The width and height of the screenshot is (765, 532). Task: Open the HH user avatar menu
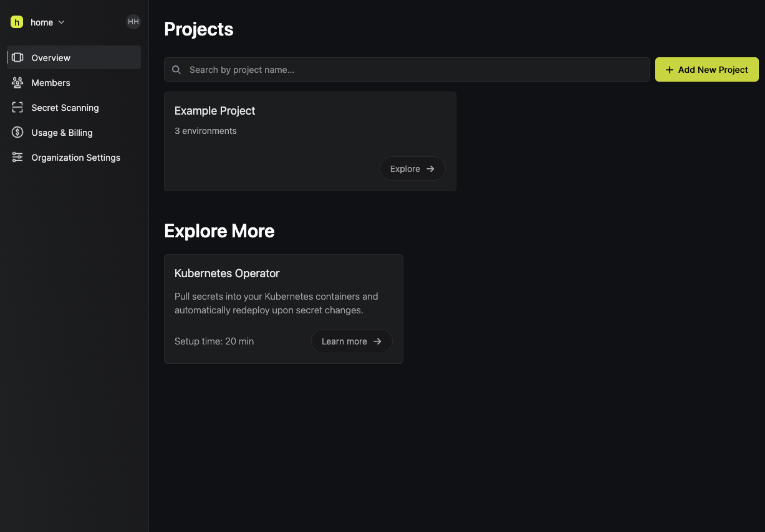[x=133, y=22]
